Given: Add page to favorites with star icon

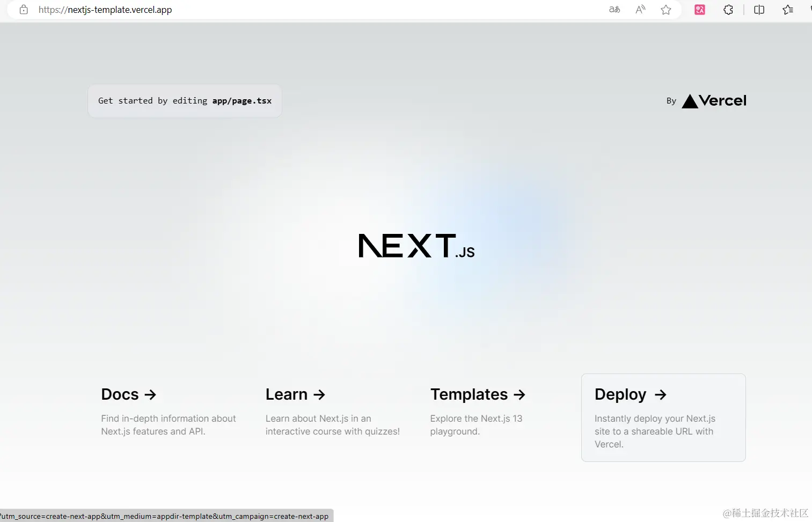Looking at the screenshot, I should click(666, 10).
